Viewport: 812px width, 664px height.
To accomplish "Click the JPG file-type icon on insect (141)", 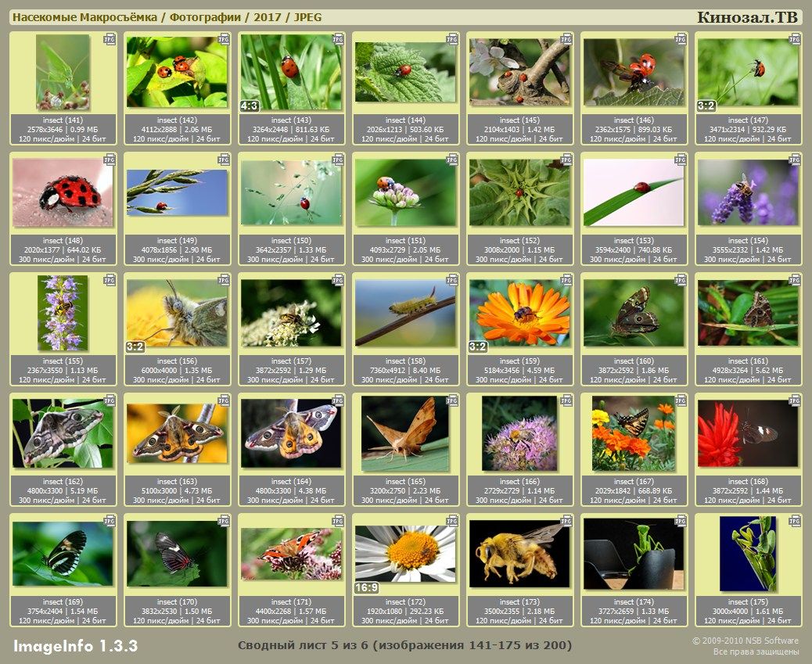I will (x=110, y=38).
